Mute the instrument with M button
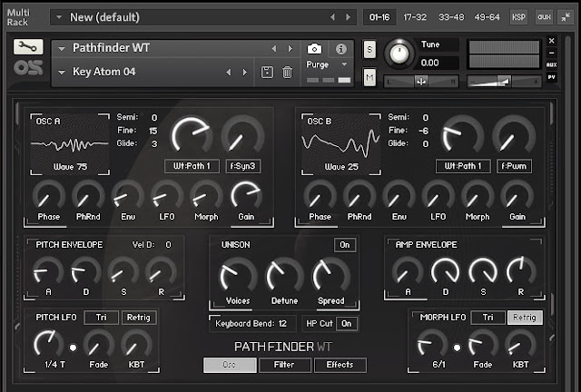The width and height of the screenshot is (581, 392). (369, 77)
